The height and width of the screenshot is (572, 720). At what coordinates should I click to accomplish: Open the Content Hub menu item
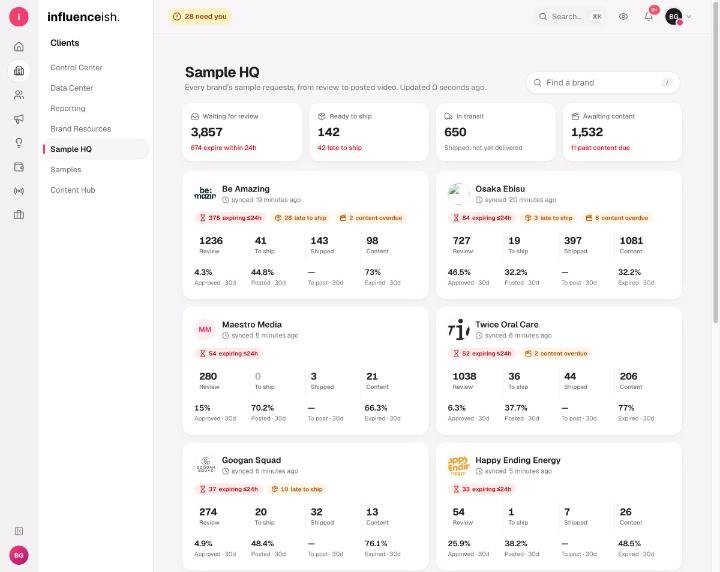click(x=73, y=190)
